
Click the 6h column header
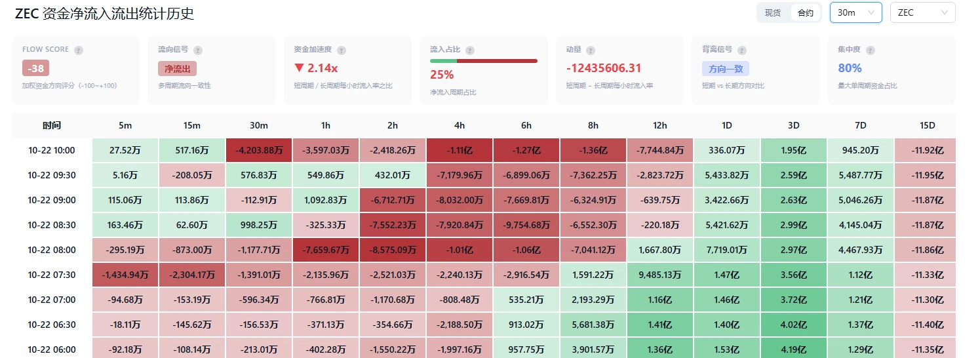point(526,125)
